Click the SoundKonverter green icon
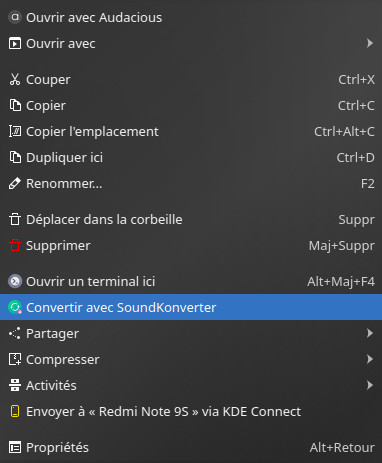 point(15,307)
